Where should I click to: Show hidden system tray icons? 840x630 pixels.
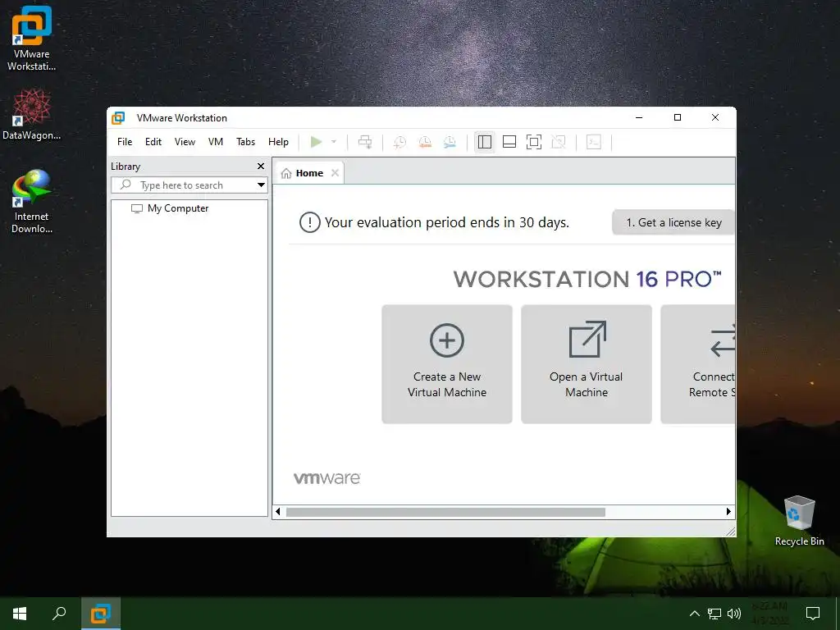point(694,614)
